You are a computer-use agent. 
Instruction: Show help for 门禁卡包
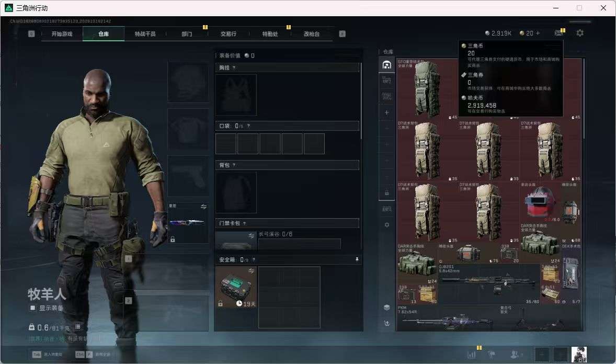coord(244,223)
